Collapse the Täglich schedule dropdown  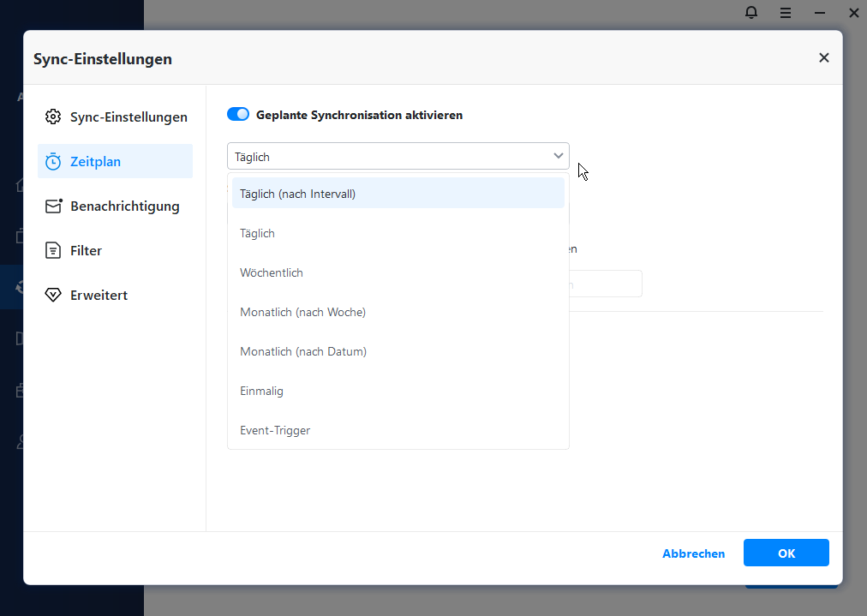[559, 156]
